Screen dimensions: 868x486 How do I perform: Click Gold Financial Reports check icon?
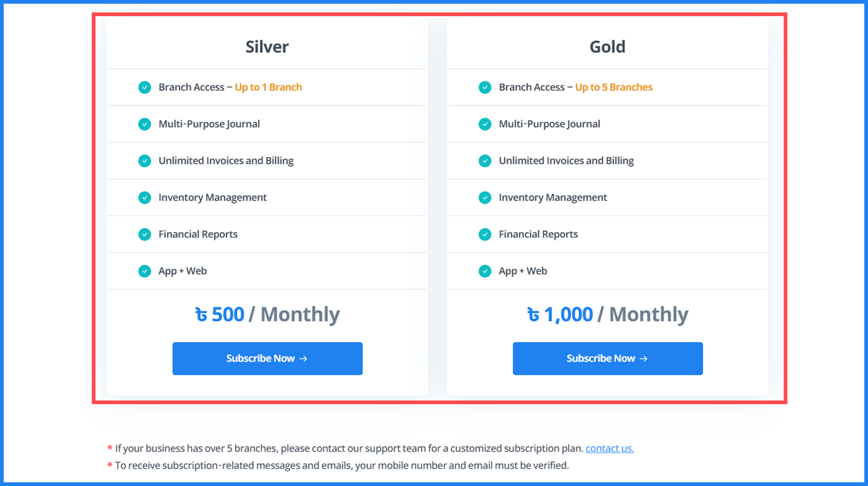pos(485,235)
